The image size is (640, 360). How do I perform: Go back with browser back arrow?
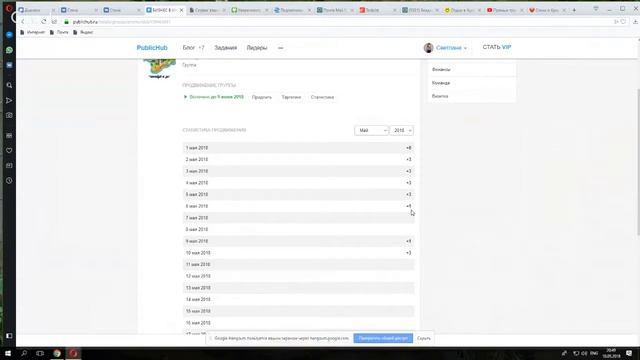point(23,22)
